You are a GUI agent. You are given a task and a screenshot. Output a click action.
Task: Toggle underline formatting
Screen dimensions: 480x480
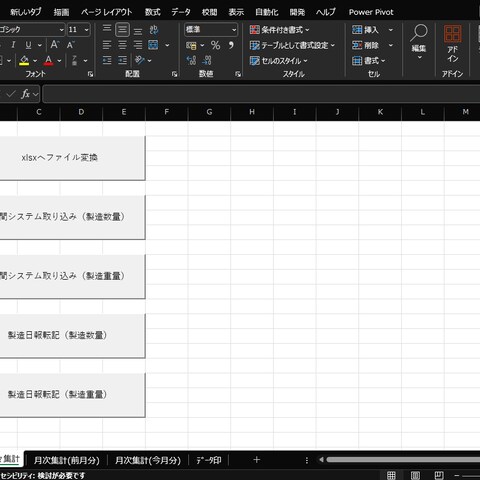[29, 45]
